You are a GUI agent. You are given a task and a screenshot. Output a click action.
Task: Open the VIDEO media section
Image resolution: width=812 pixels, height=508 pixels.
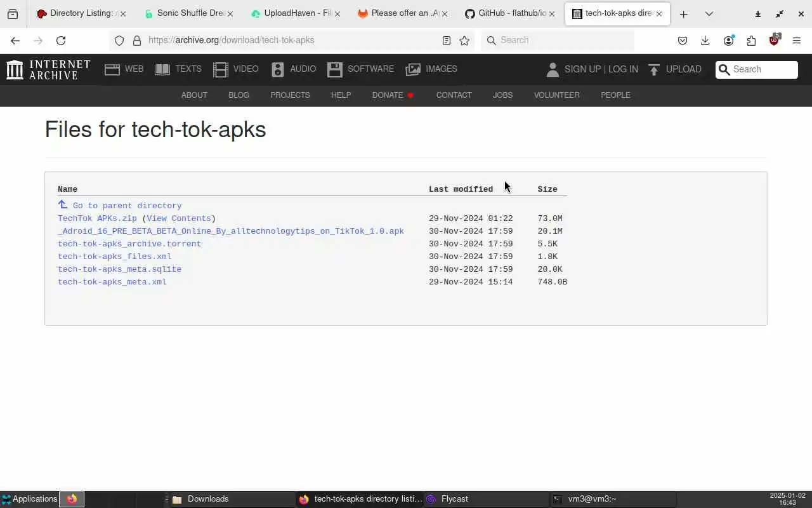coord(236,69)
